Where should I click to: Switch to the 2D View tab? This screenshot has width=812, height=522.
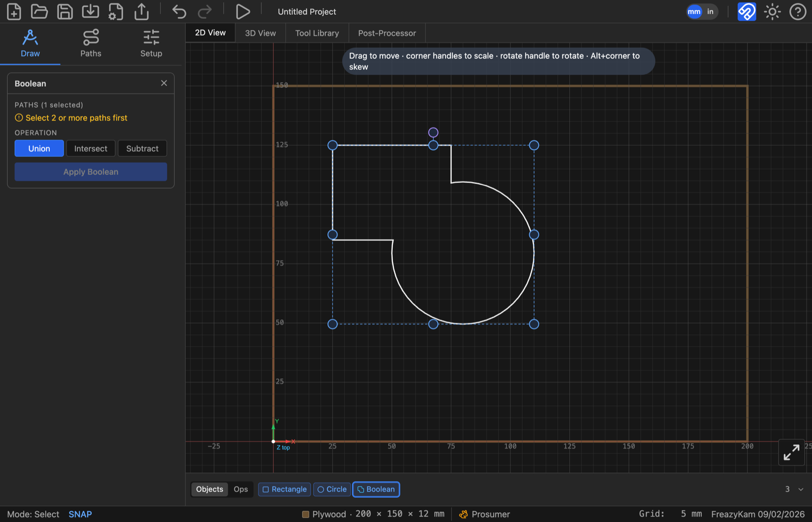tap(210, 32)
